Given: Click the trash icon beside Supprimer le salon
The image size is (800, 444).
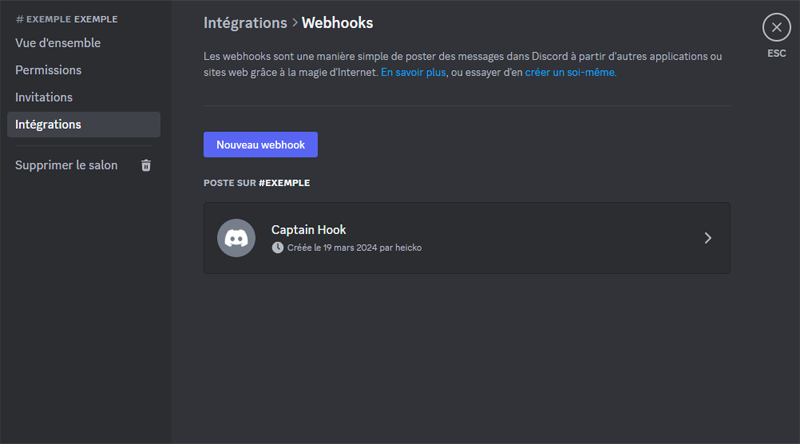Looking at the screenshot, I should pyautogui.click(x=146, y=165).
